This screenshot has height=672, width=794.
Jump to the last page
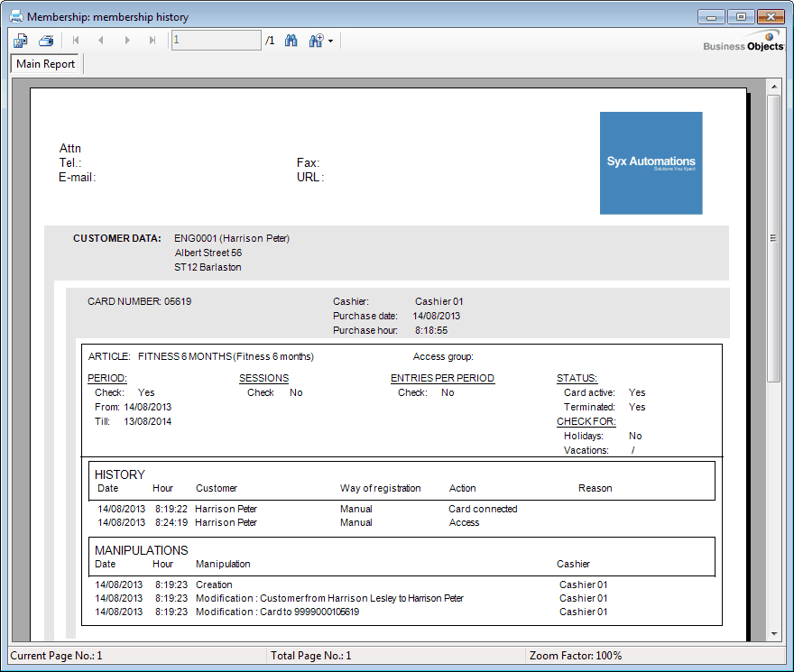[152, 41]
